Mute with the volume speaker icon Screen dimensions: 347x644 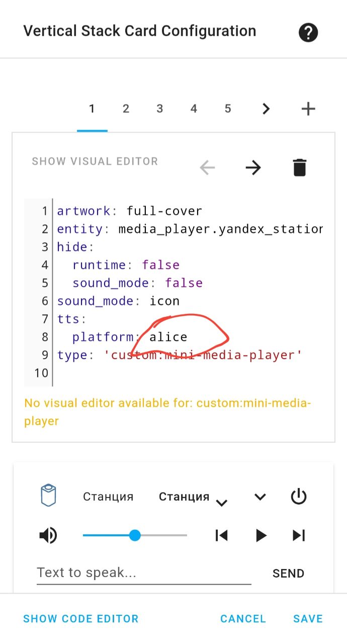(x=48, y=535)
